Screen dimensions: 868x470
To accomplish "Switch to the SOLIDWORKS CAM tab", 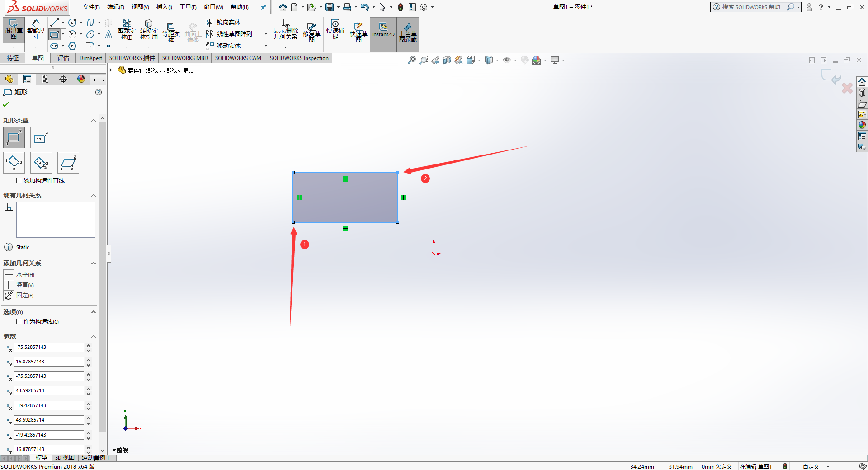I will pyautogui.click(x=238, y=58).
